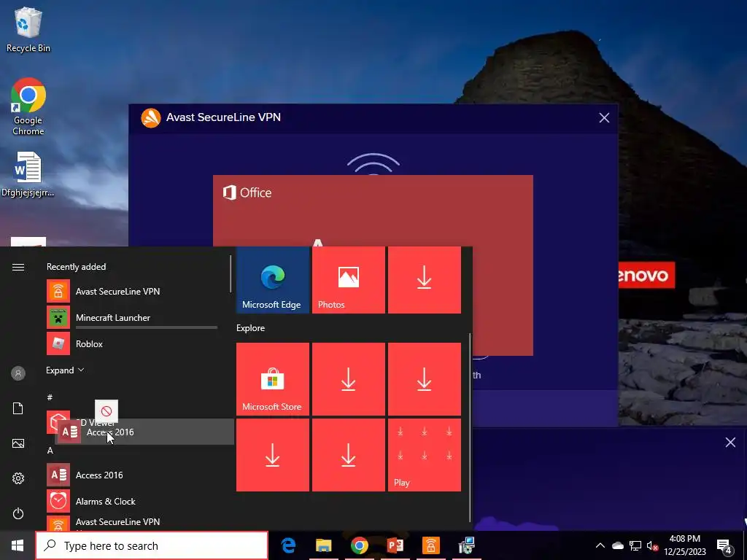
Task: Open Alarms & Clock app
Action: point(132,502)
